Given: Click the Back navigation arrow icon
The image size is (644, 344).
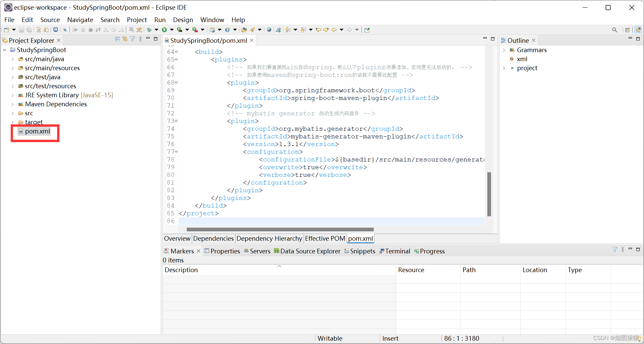Looking at the screenshot, I should (x=334, y=30).
